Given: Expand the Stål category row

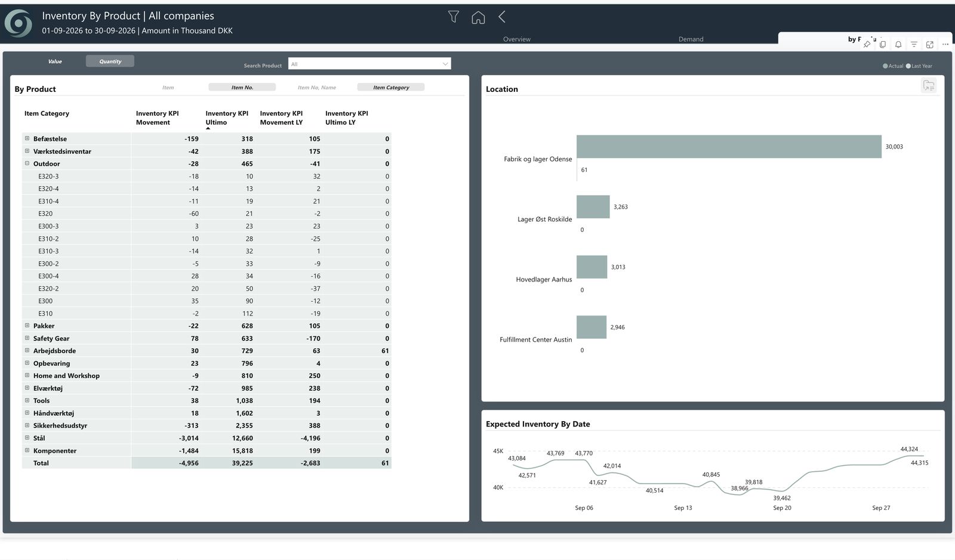Looking at the screenshot, I should [27, 438].
